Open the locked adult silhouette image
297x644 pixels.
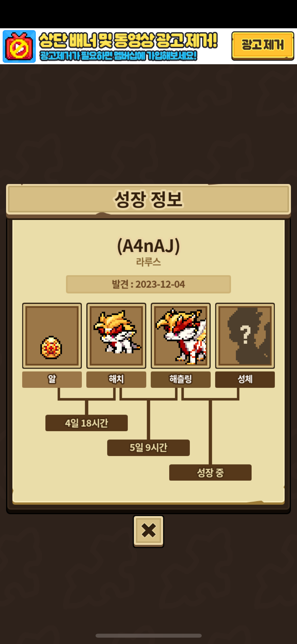tap(245, 336)
